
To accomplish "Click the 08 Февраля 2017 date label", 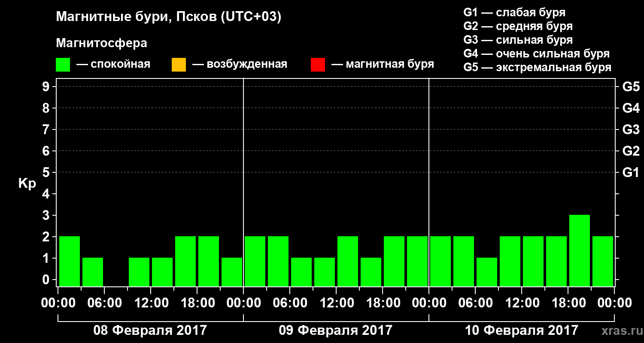I will (150, 331).
